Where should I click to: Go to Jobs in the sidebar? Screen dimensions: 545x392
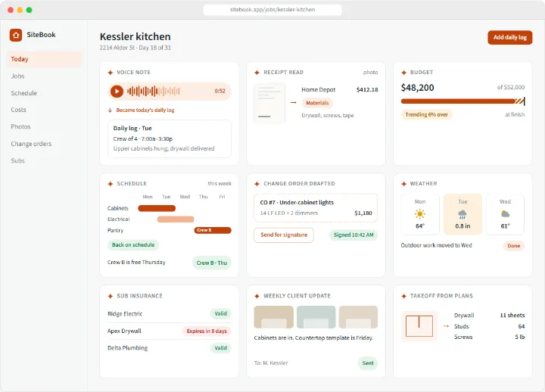pyautogui.click(x=44, y=76)
